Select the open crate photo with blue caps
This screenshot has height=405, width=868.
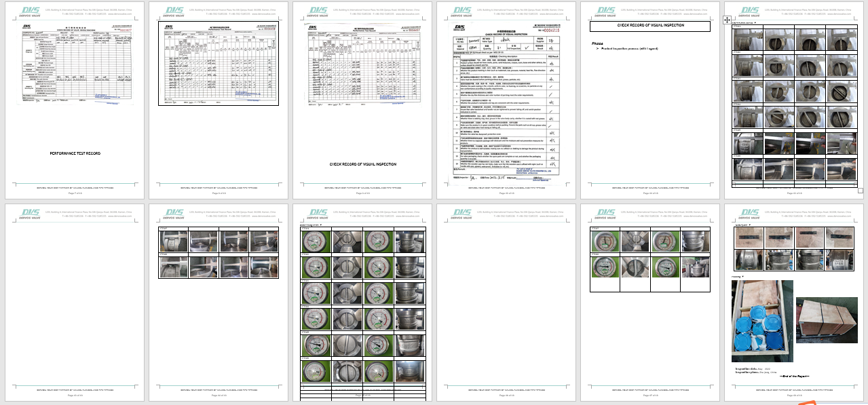[x=762, y=321]
